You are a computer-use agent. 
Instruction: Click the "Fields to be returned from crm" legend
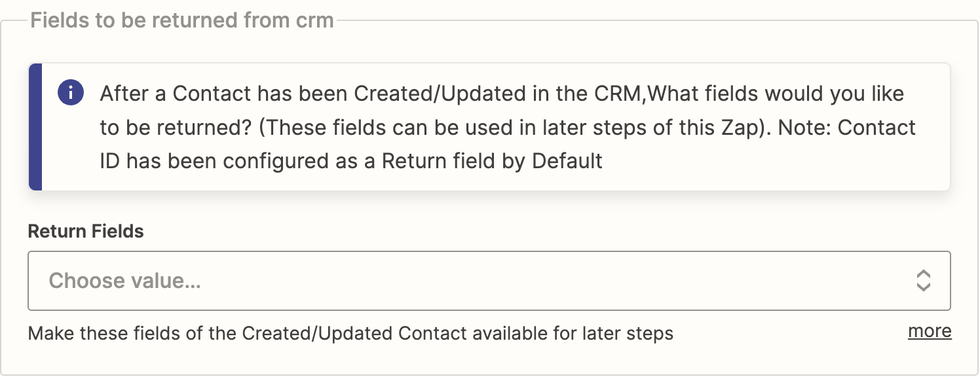(182, 20)
